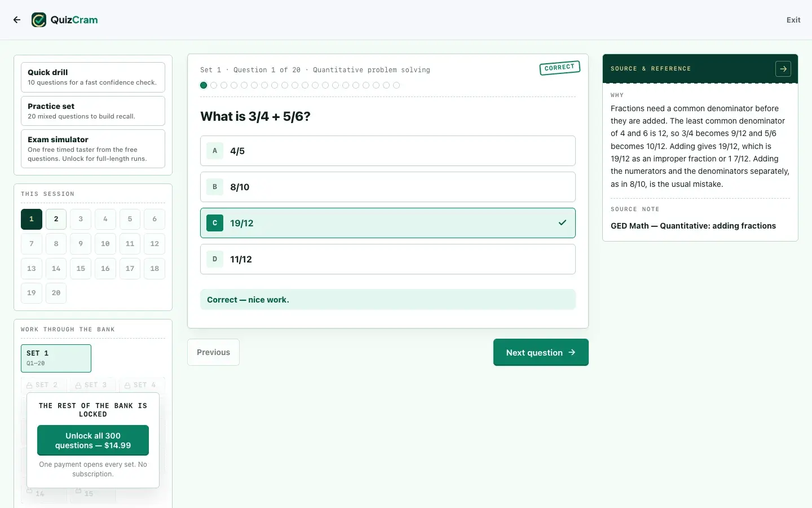812x508 pixels.
Task: Open question 7 in session grid
Action: coord(32,244)
